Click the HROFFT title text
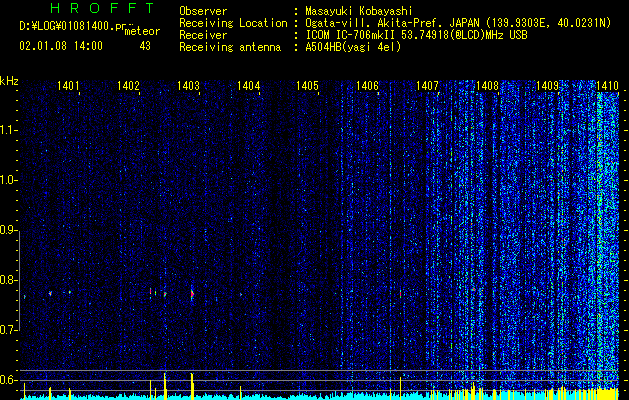This screenshot has width=629, height=400. tap(102, 8)
